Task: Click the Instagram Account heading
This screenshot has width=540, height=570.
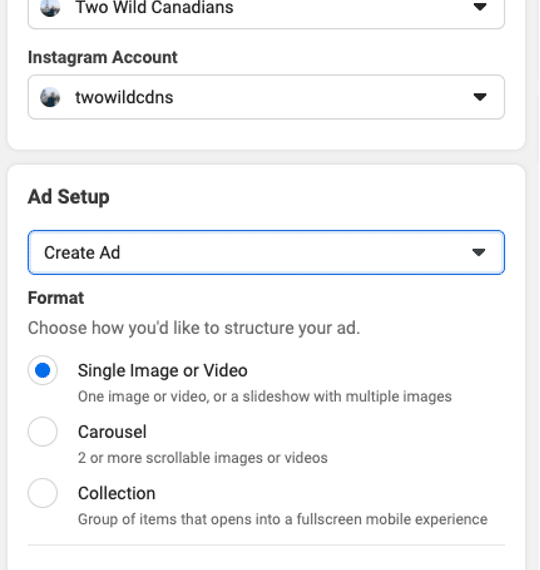Action: point(103,57)
